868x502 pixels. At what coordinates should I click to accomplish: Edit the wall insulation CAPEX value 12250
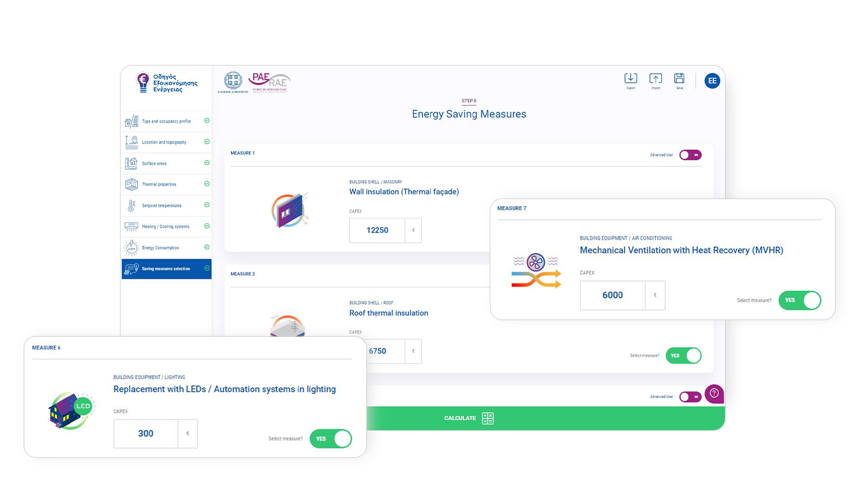[376, 230]
